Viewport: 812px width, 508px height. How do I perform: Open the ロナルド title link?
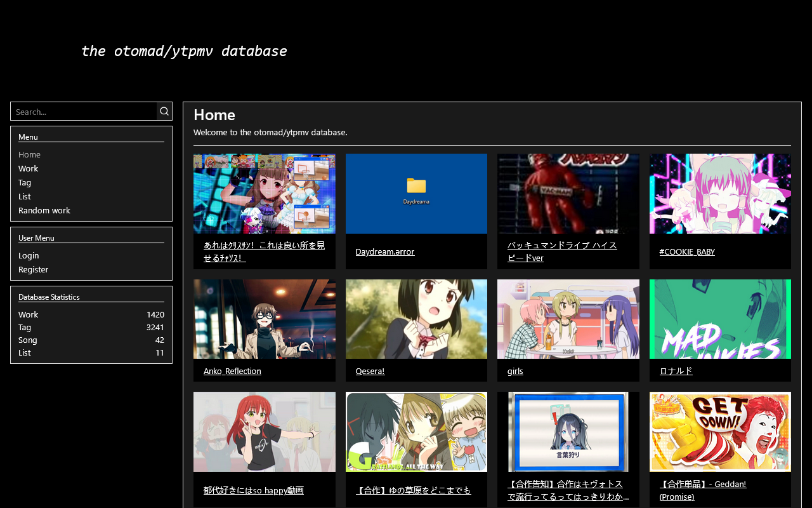(x=676, y=371)
